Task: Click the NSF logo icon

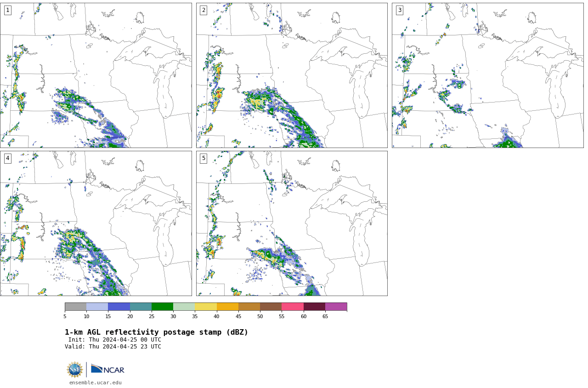Action: [75, 370]
